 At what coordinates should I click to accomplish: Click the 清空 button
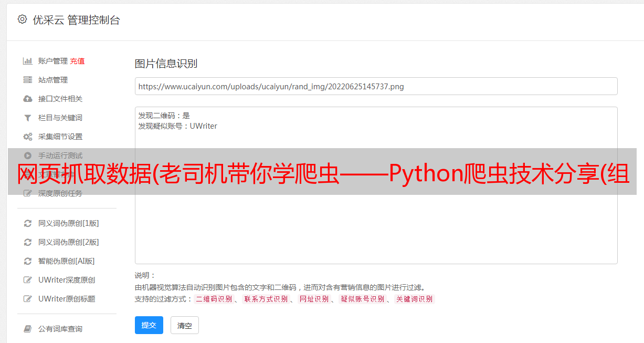click(x=185, y=325)
